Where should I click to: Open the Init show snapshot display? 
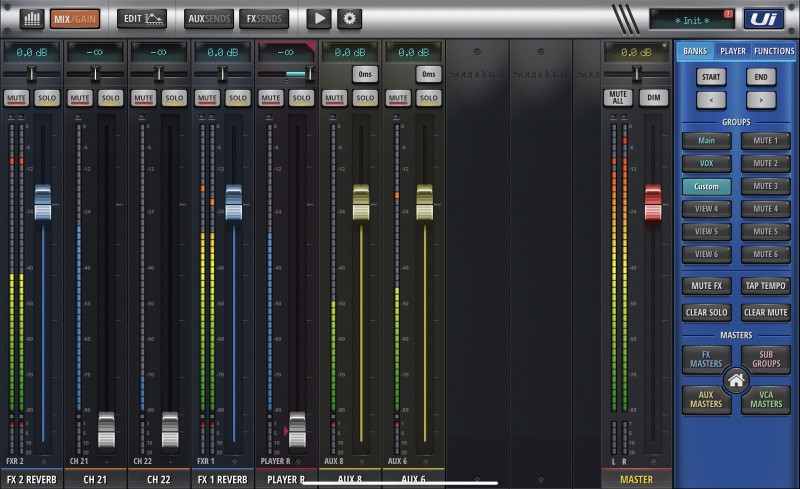[x=692, y=19]
